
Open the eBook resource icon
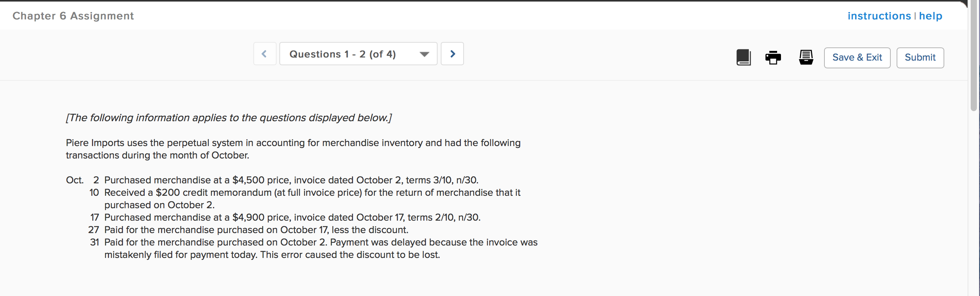(x=744, y=57)
